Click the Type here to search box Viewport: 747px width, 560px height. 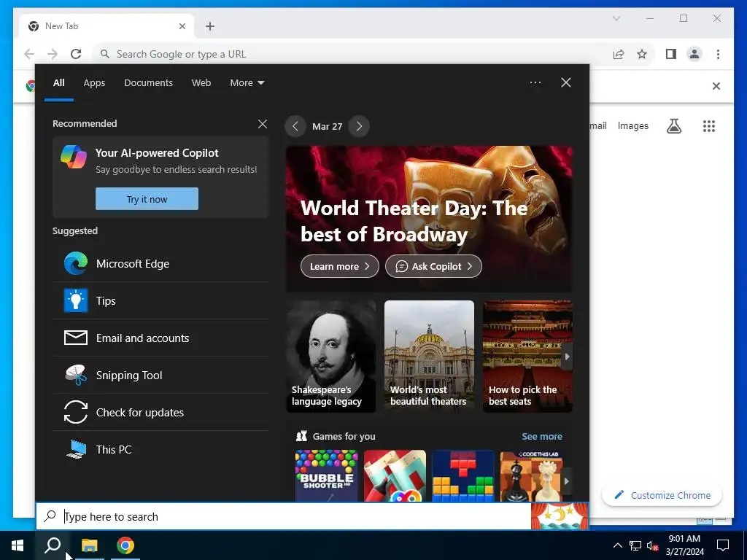tap(284, 516)
